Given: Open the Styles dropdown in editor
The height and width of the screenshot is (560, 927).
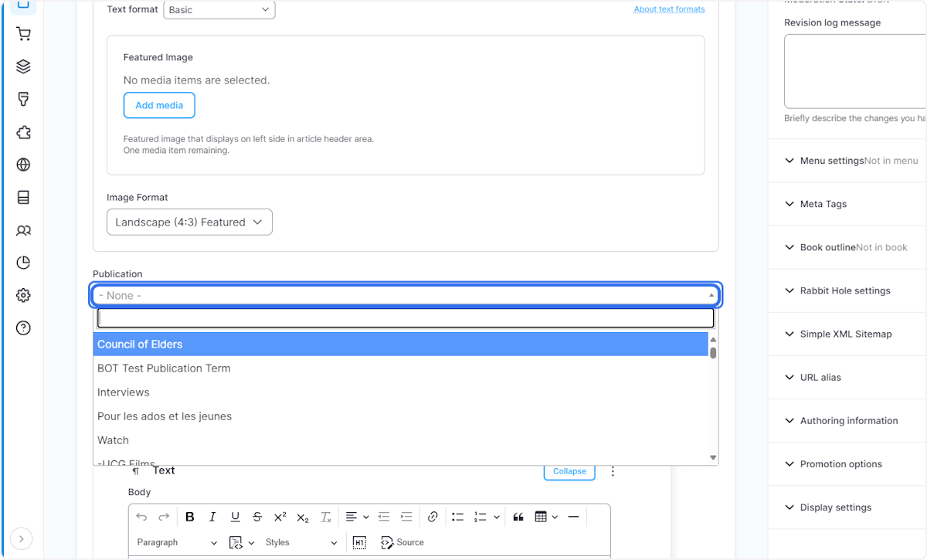Looking at the screenshot, I should tap(301, 542).
